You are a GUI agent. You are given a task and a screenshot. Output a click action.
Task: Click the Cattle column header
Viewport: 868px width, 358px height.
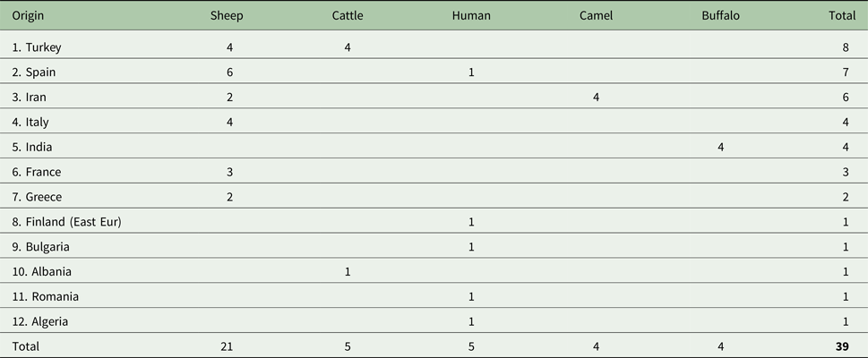pyautogui.click(x=348, y=15)
